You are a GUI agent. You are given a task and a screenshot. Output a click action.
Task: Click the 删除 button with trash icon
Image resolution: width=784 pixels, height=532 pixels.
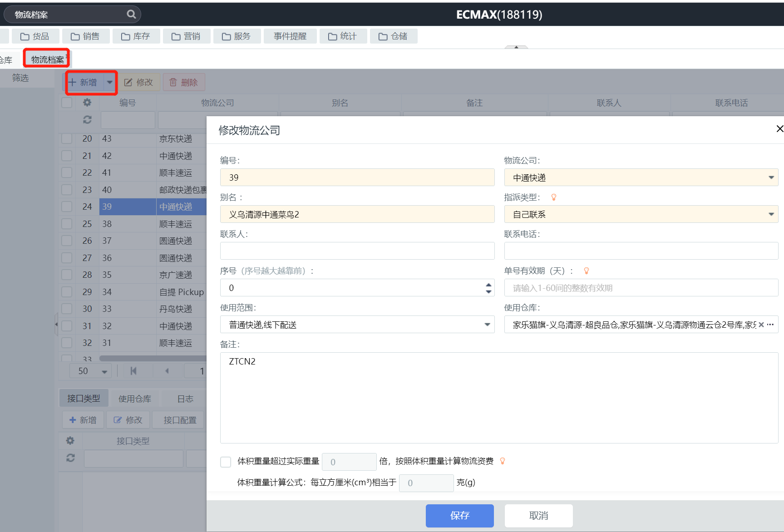(x=184, y=82)
